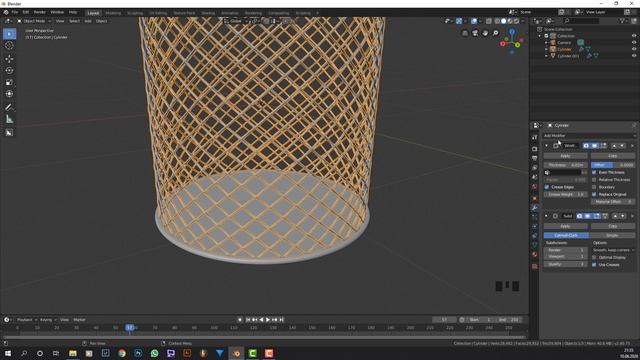Click the Offset slider in Wireframe modifier
Screen dimensions: 640x360
pos(613,165)
